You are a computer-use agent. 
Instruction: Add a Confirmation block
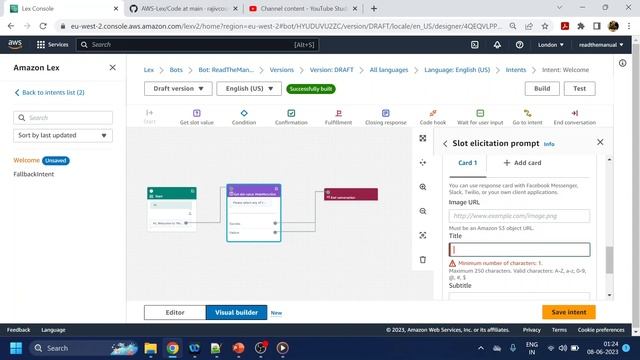(x=291, y=117)
